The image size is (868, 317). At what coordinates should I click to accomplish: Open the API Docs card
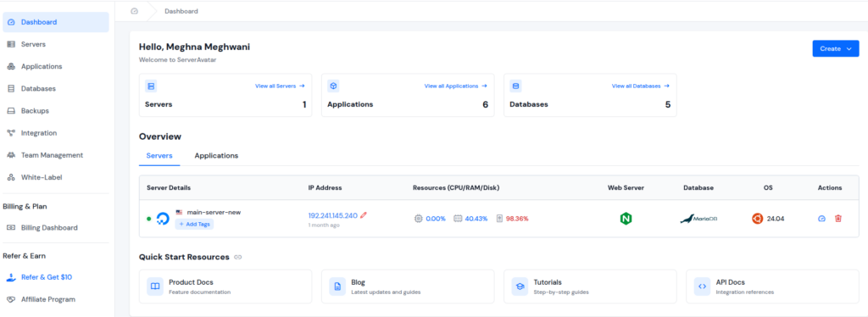773,286
